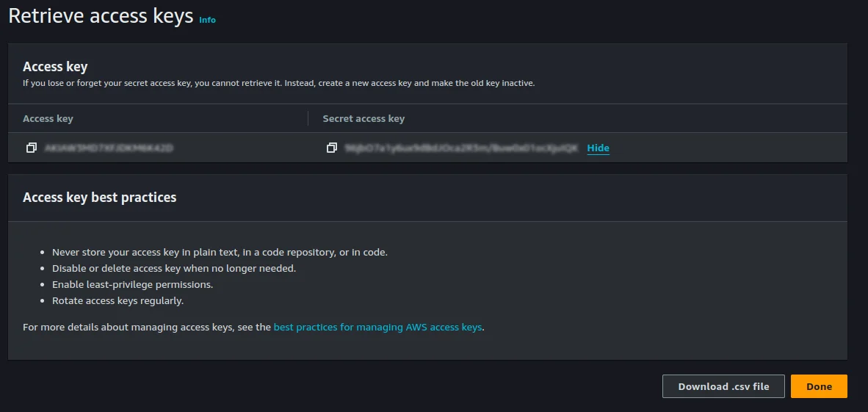Click the 'Secret access key' column header
The image size is (868, 412).
coord(364,118)
